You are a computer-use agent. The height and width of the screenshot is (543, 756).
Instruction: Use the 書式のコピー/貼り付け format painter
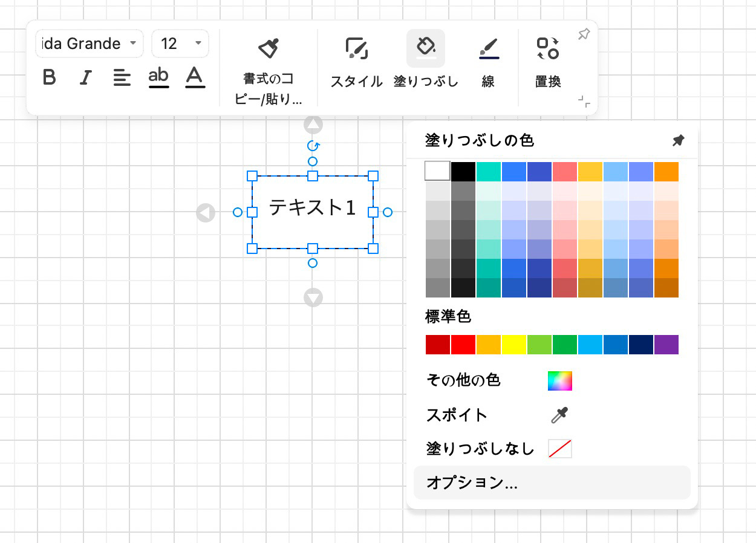269,48
